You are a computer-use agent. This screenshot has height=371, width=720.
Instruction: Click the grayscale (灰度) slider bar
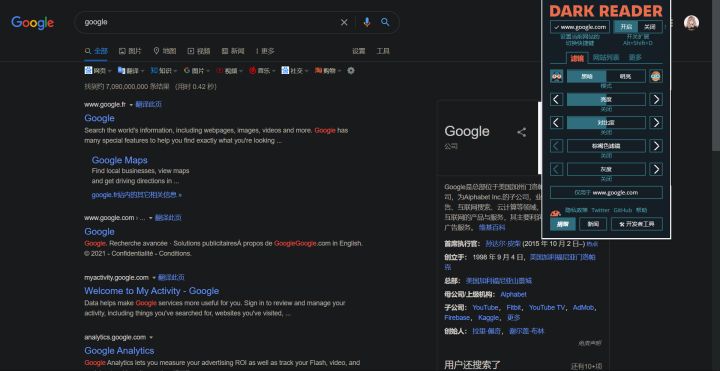coord(606,169)
